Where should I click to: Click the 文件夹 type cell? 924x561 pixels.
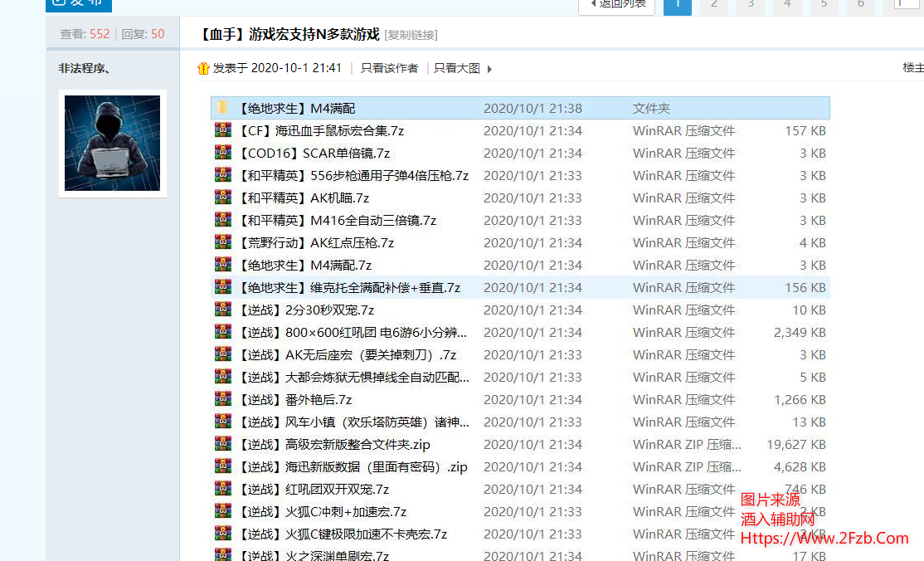(x=651, y=108)
